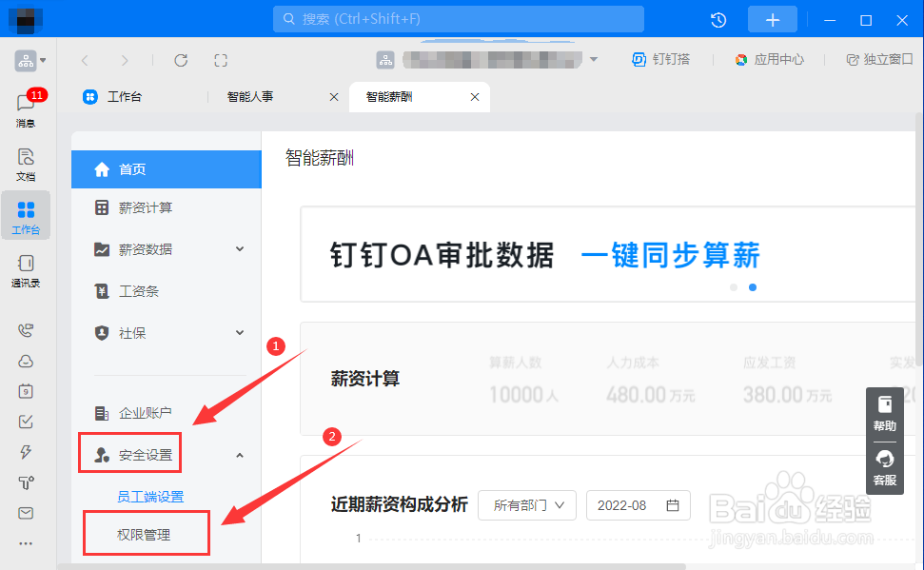Open in 独立窗口 standalone window
Viewport: 924px width, 570px height.
[x=879, y=59]
